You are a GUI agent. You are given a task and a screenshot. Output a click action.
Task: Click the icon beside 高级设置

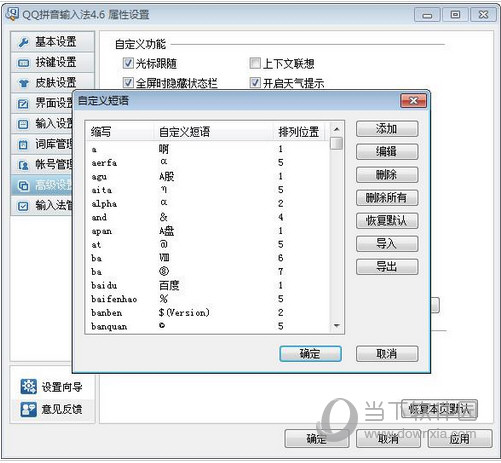point(23,186)
